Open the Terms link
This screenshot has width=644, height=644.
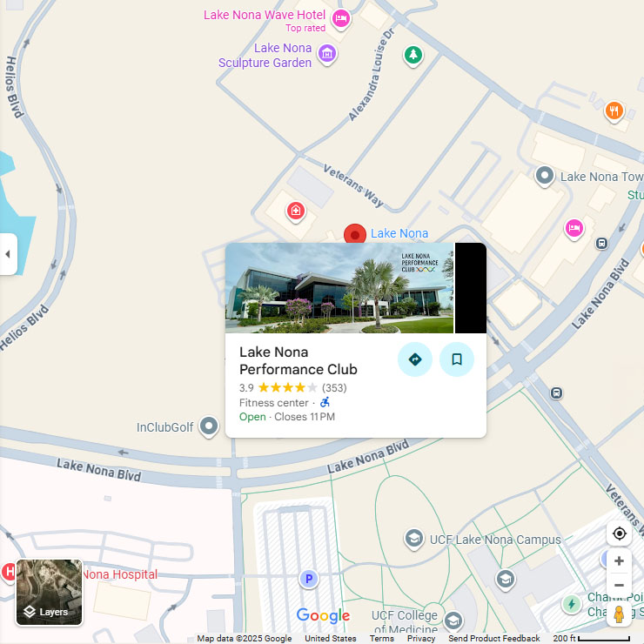click(x=381, y=638)
